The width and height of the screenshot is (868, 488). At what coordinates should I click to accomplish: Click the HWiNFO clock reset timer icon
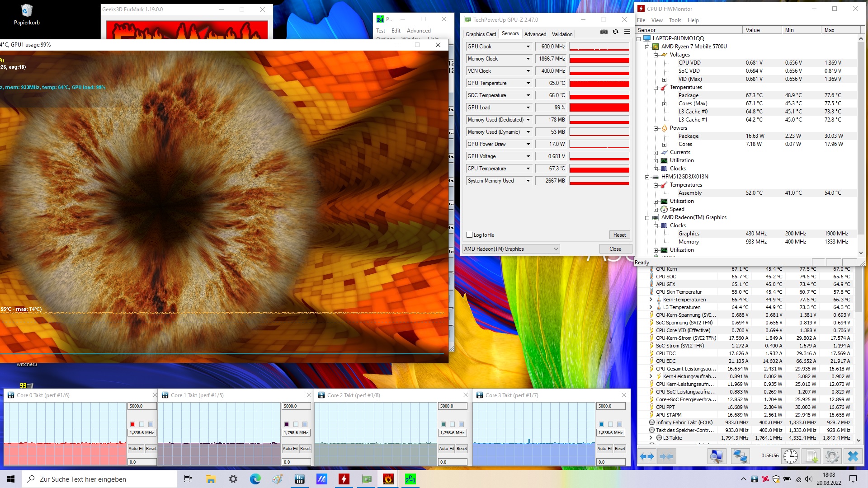pos(790,456)
